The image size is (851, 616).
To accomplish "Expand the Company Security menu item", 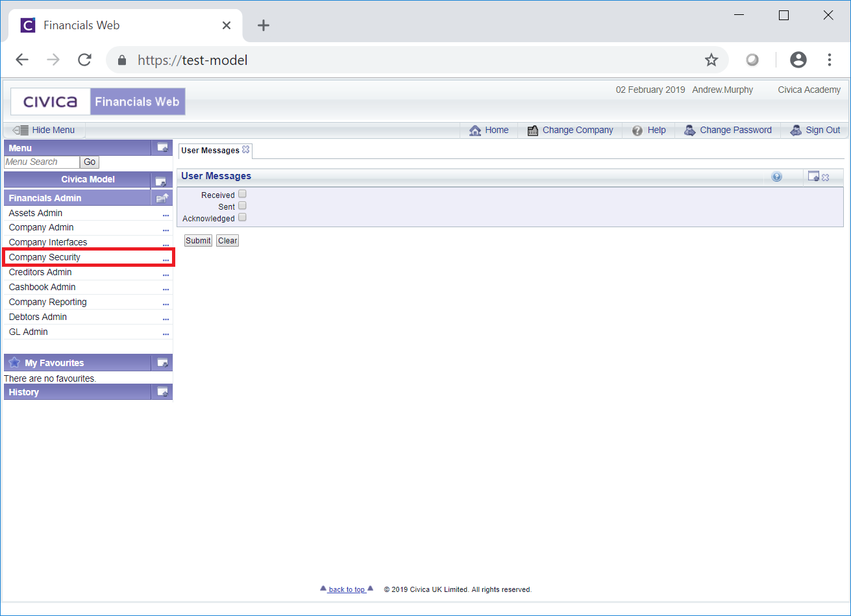I will [x=166, y=258].
